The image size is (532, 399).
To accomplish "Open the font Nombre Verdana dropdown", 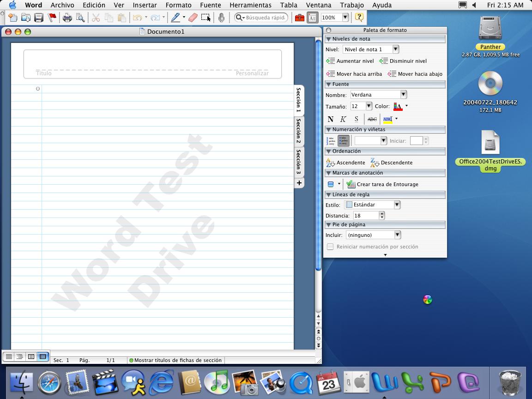I will coord(403,95).
